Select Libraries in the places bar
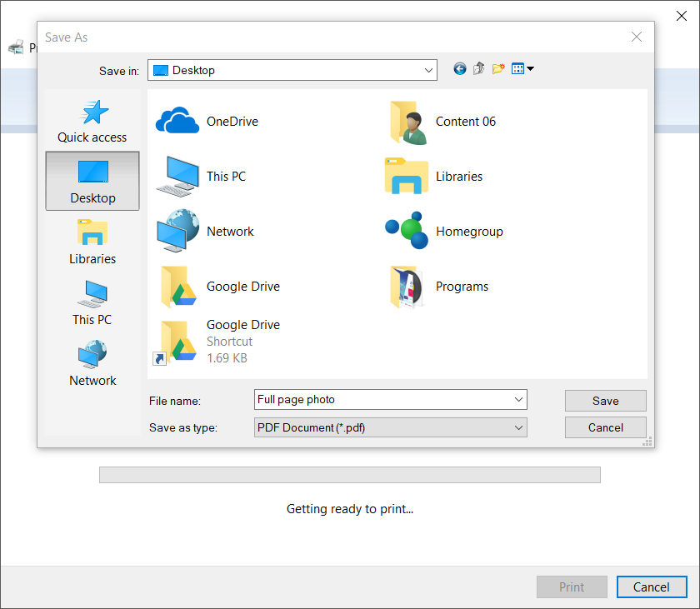This screenshot has height=609, width=700. (x=92, y=242)
